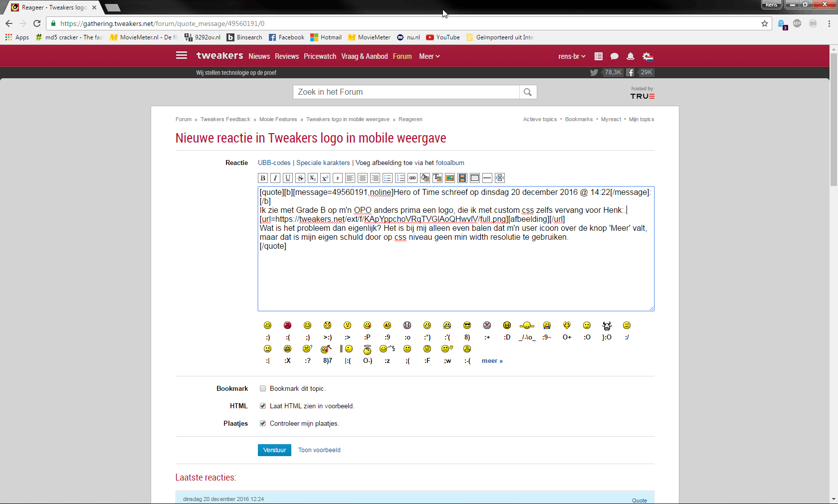Screen dimensions: 838x504
Task: Insert a video via the filmstrip icon
Action: click(x=462, y=178)
